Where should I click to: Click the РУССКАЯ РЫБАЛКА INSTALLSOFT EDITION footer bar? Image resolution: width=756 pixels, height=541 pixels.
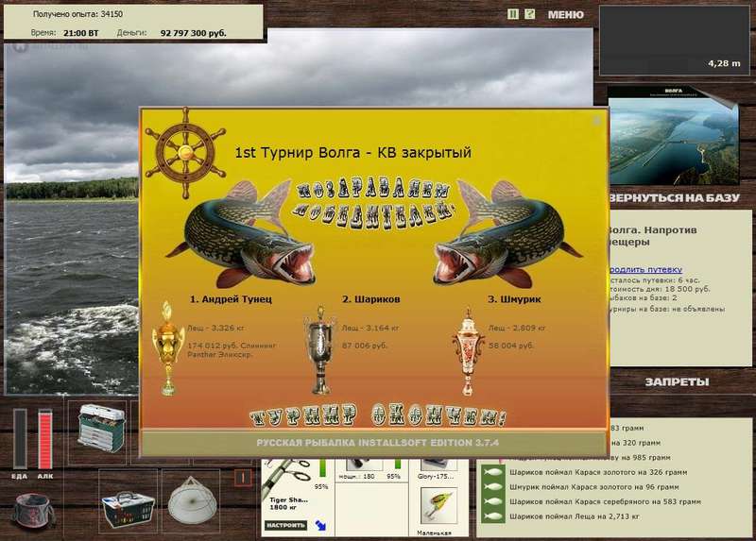tap(373, 443)
